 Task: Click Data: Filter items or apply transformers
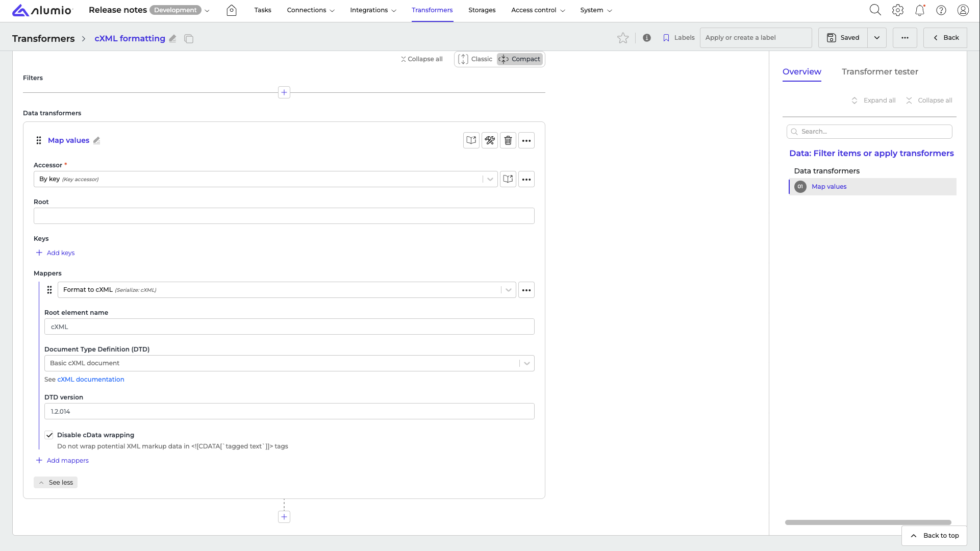[x=871, y=154]
